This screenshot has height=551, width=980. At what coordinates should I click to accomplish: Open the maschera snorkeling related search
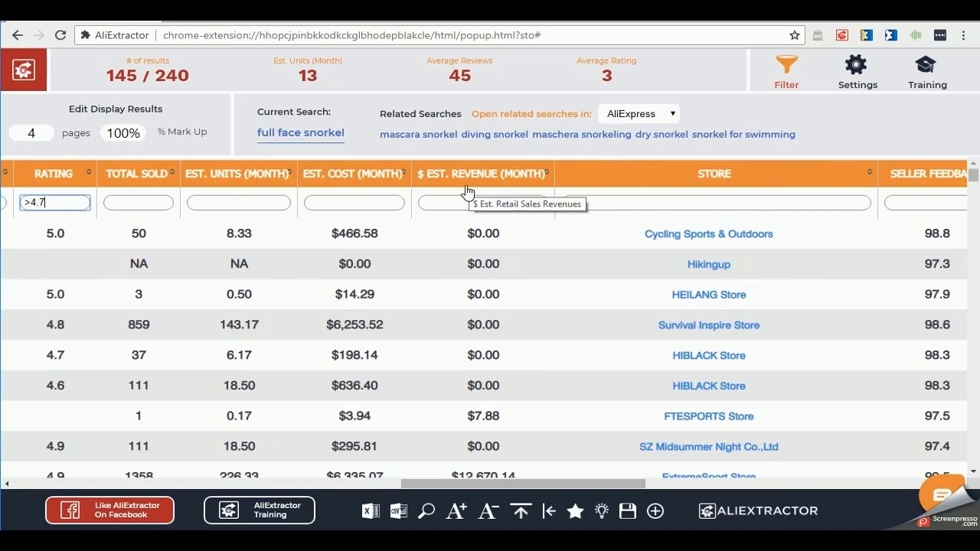(582, 135)
